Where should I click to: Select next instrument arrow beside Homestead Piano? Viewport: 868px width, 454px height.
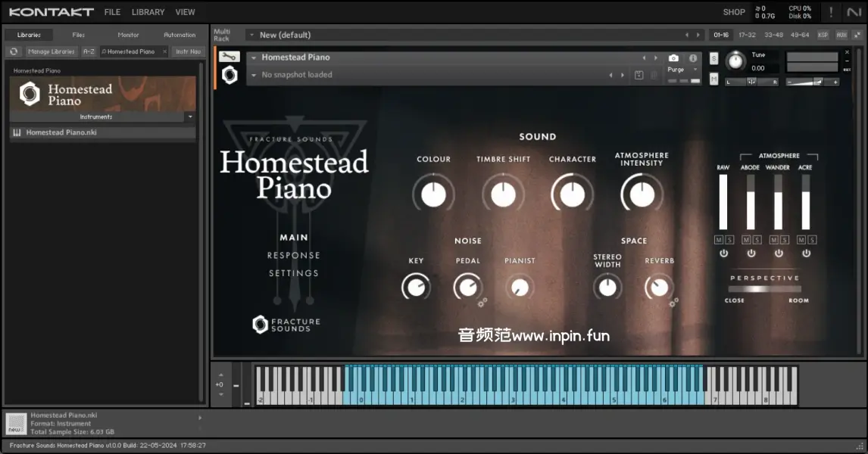click(x=656, y=58)
